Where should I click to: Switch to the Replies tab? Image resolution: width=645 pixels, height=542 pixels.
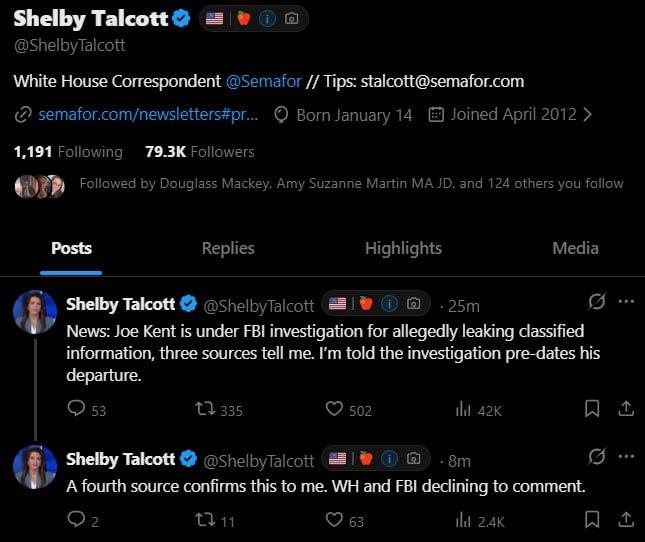(228, 248)
